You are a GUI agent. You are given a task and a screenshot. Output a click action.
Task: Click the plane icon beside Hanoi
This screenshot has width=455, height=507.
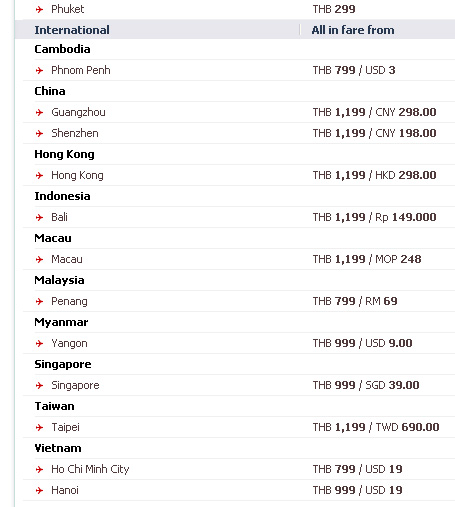(39, 490)
